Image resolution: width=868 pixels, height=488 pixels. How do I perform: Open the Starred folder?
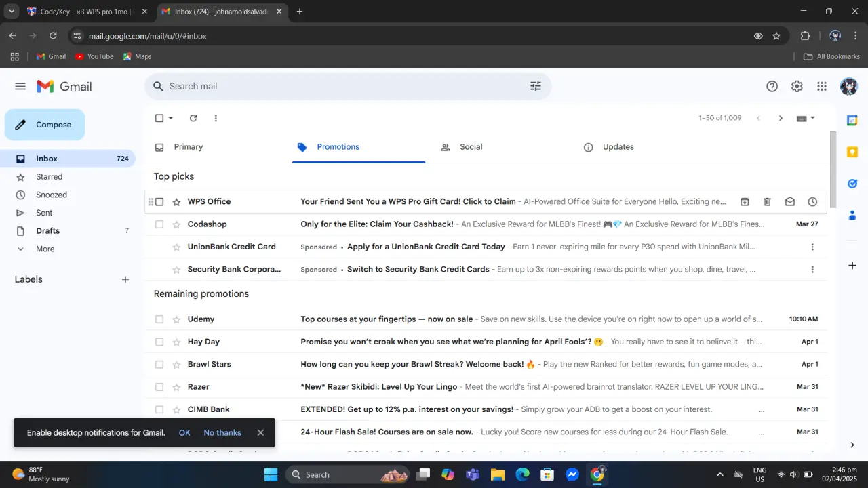pos(49,176)
